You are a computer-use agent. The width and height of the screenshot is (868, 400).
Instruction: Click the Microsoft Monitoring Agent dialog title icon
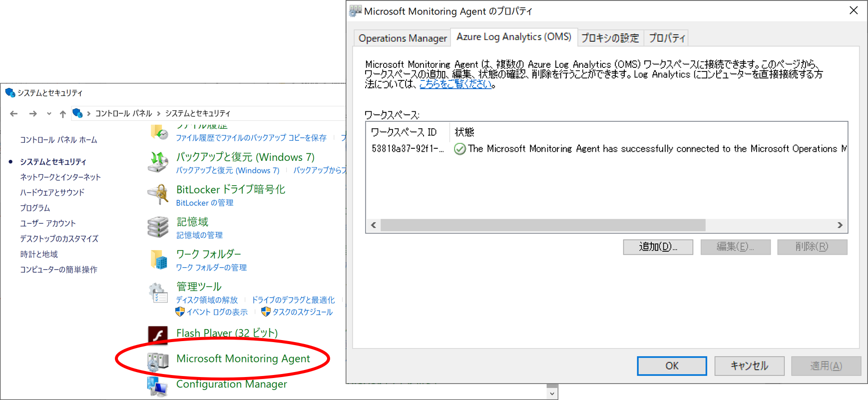[x=355, y=10]
